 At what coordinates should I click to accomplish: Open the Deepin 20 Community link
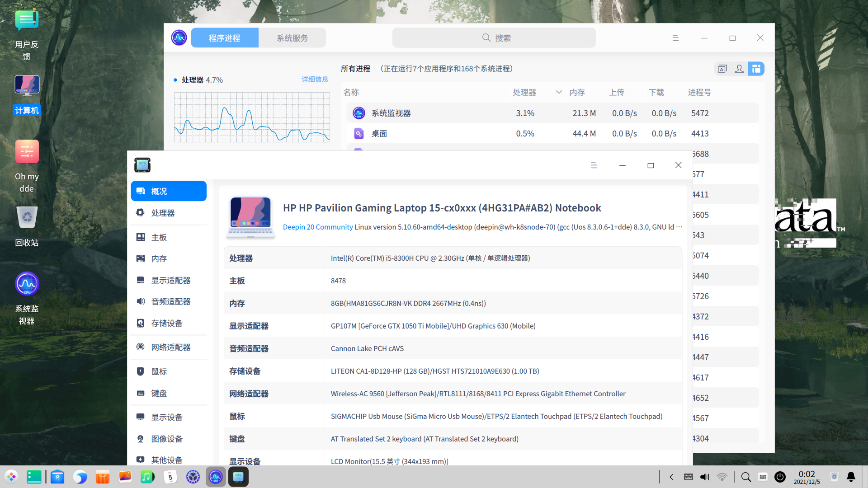tap(317, 227)
